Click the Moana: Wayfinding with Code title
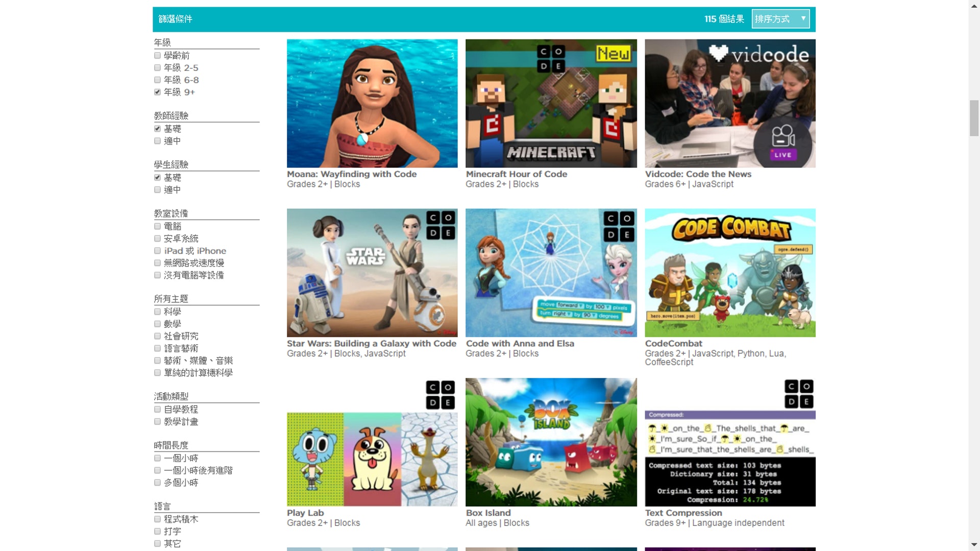 pos(352,174)
